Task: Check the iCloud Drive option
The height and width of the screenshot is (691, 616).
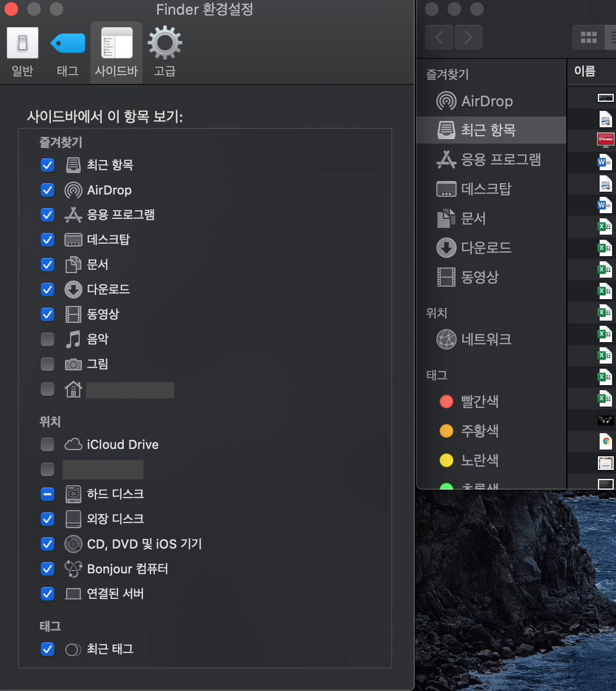Action: (47, 444)
